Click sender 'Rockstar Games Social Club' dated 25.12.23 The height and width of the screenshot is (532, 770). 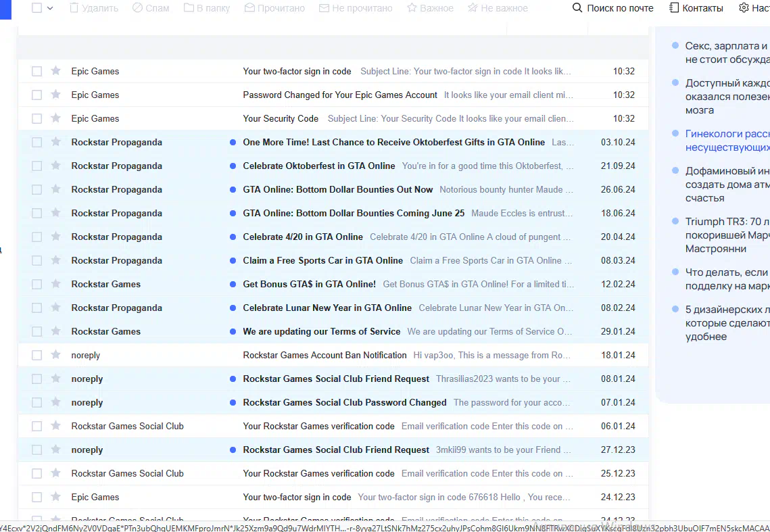click(127, 474)
